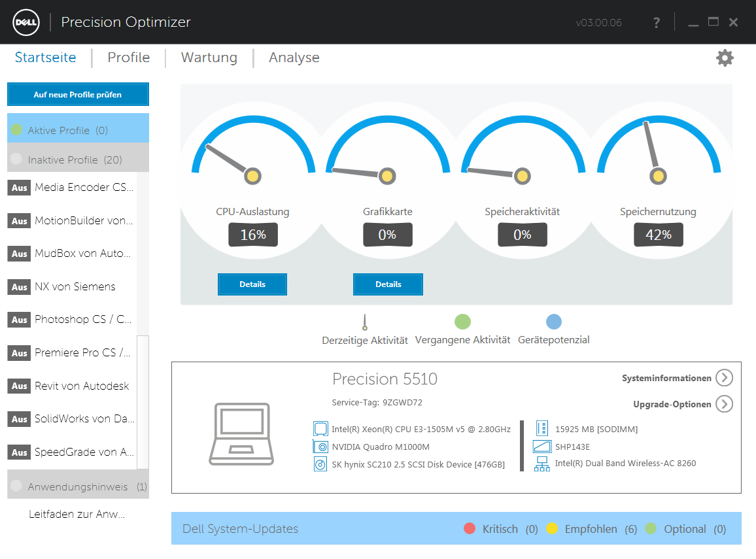
Task: Expand the Aktive Profile (0) section
Action: pyautogui.click(x=78, y=128)
